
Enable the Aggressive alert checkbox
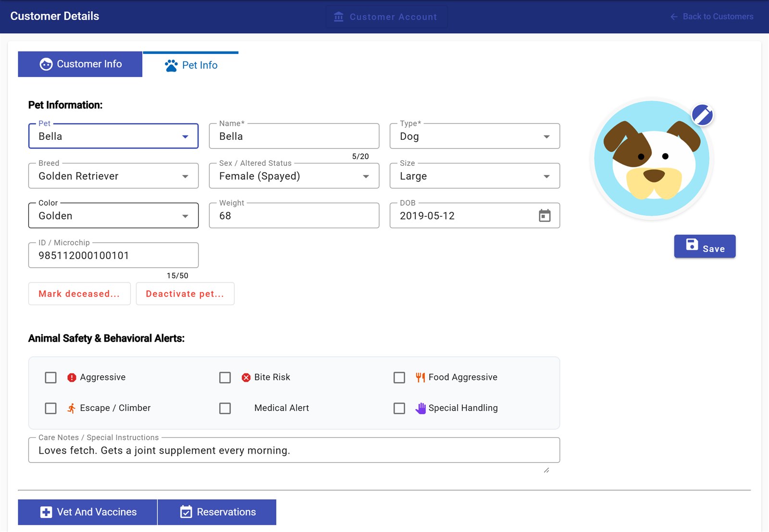50,378
